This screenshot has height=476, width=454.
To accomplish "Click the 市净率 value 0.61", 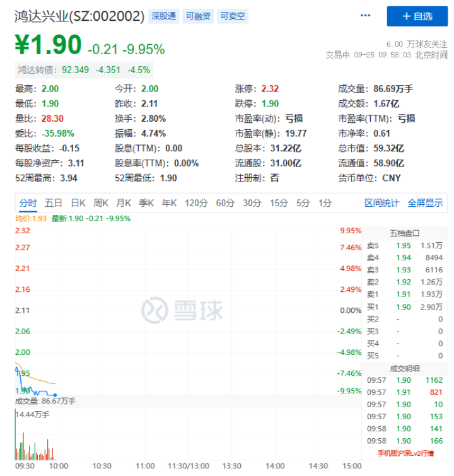I will coord(381,133).
